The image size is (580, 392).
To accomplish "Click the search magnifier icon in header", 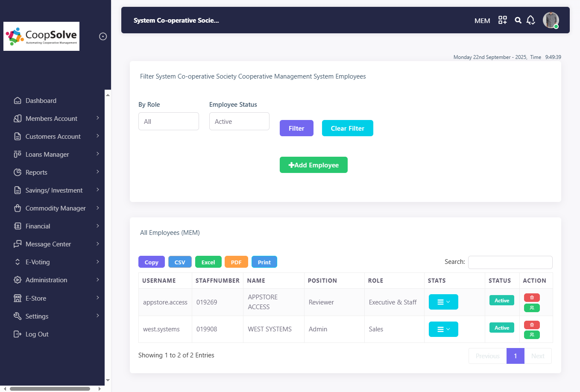I will pyautogui.click(x=518, y=20).
